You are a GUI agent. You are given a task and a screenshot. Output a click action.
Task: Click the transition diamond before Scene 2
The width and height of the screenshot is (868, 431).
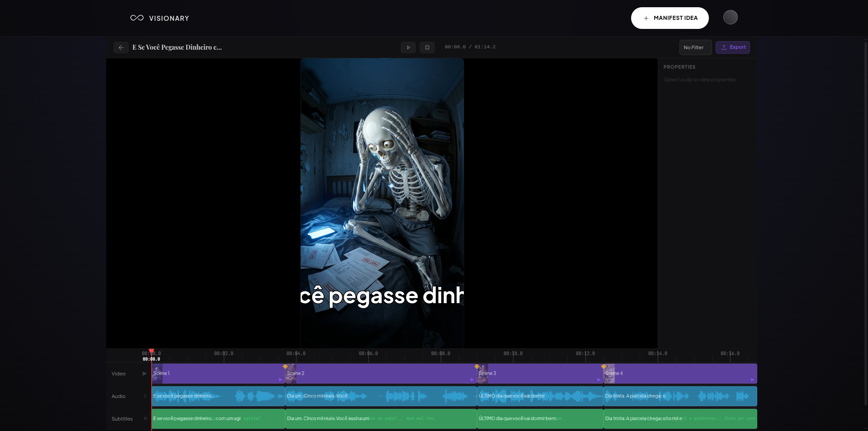[x=285, y=366]
